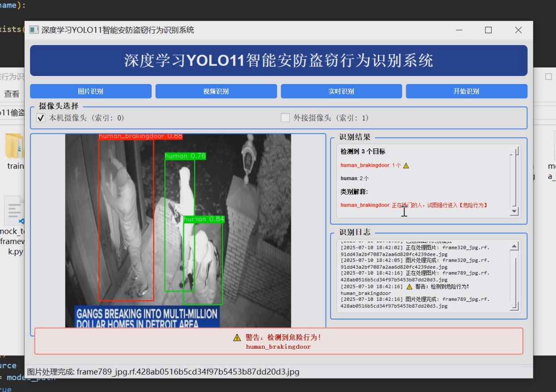This screenshot has height=392, width=556.
Task: Click the 视频识别 button
Action: [x=216, y=91]
